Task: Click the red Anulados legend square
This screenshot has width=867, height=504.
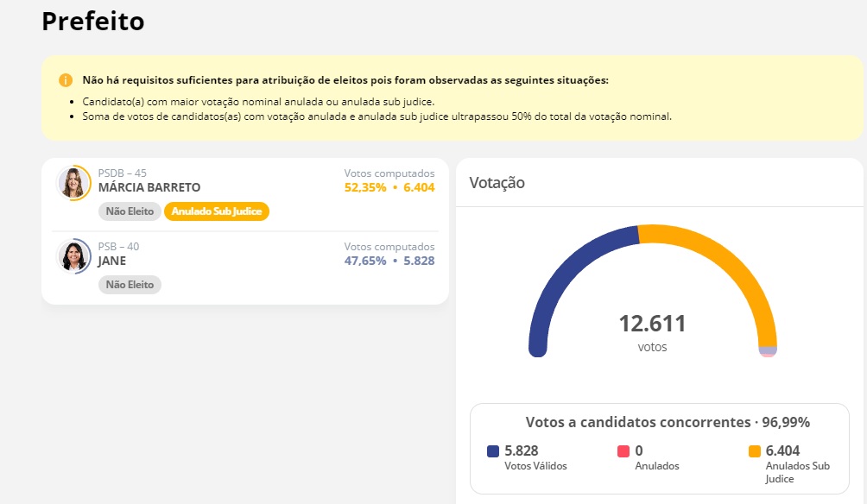Action: (623, 451)
